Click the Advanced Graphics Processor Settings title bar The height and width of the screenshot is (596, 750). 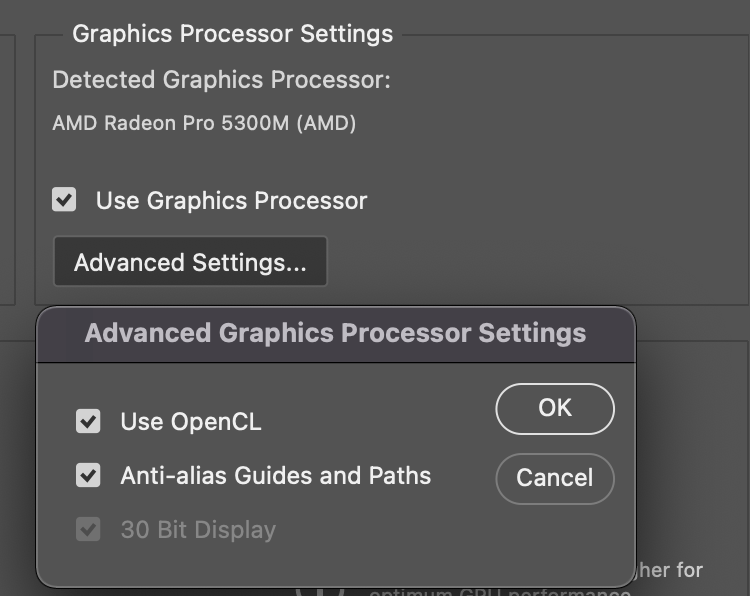[x=335, y=333]
